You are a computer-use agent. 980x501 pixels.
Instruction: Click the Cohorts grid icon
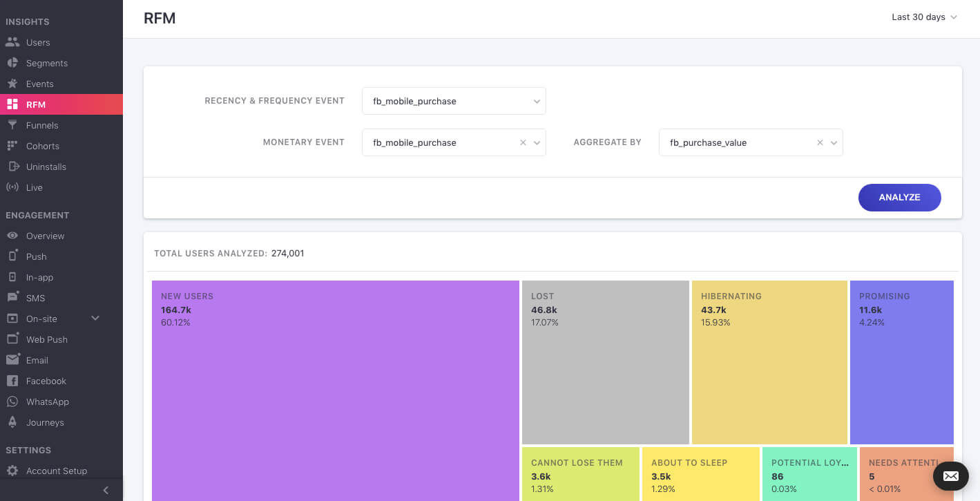pos(12,146)
